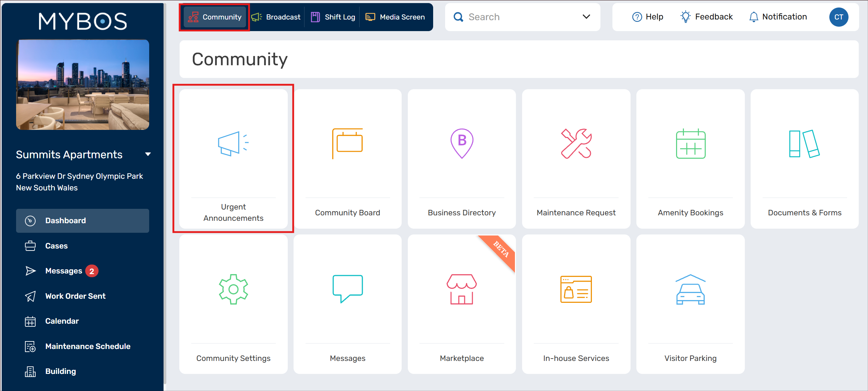868x391 pixels.
Task: Open the Maintenance Request tools icon
Action: [x=576, y=144]
